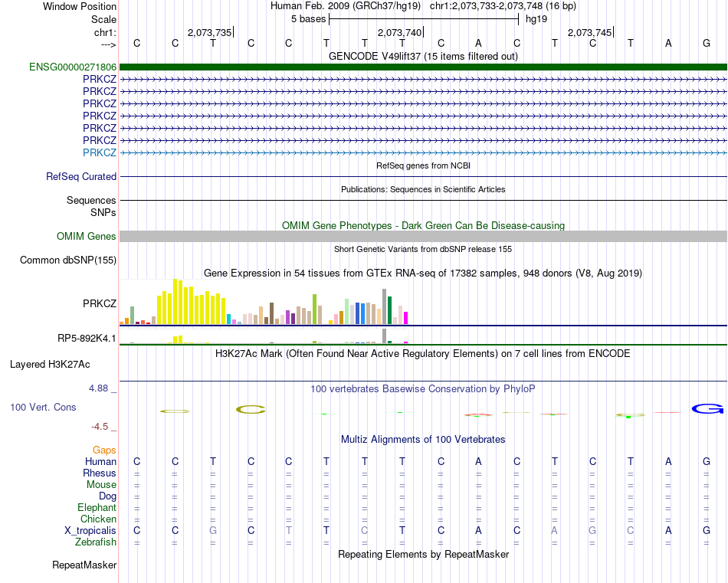The image size is (728, 583).
Task: Click the SNPs track label
Action: click(x=103, y=212)
